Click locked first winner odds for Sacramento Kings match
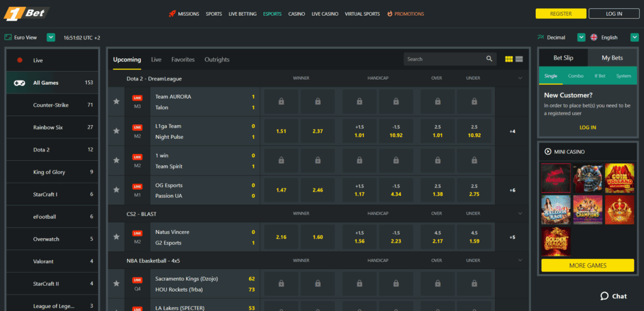Image resolution: width=644 pixels, height=311 pixels. tap(281, 283)
